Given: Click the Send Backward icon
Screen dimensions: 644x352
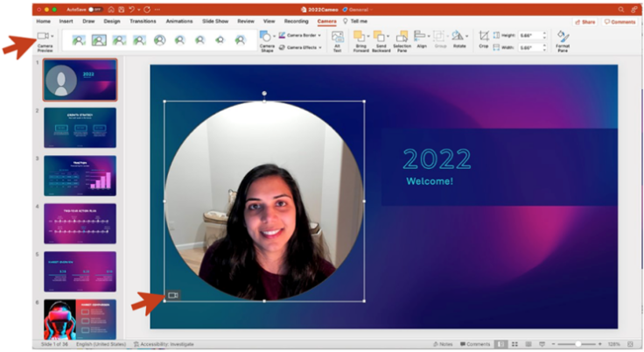Looking at the screenshot, I should point(379,36).
